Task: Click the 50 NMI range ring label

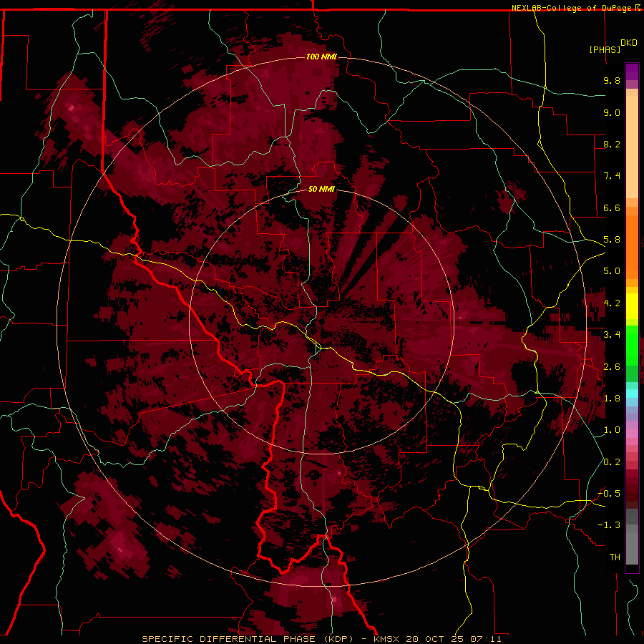Action: tap(321, 189)
